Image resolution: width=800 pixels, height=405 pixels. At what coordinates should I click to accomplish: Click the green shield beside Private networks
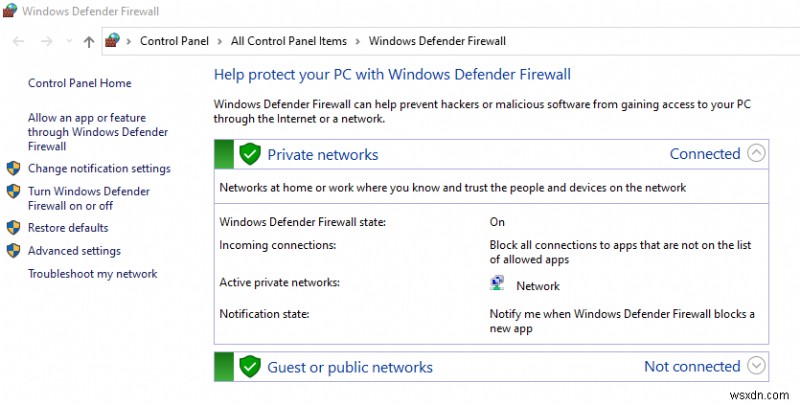click(250, 154)
